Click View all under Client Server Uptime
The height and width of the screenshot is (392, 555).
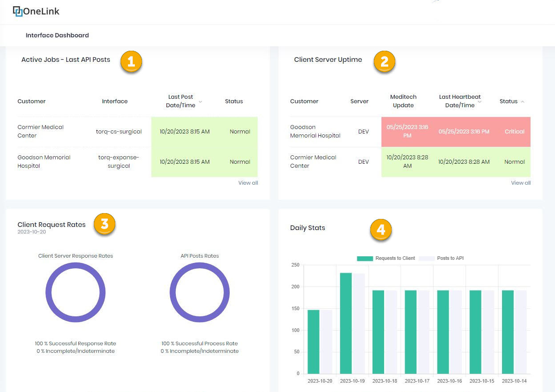[x=520, y=182]
